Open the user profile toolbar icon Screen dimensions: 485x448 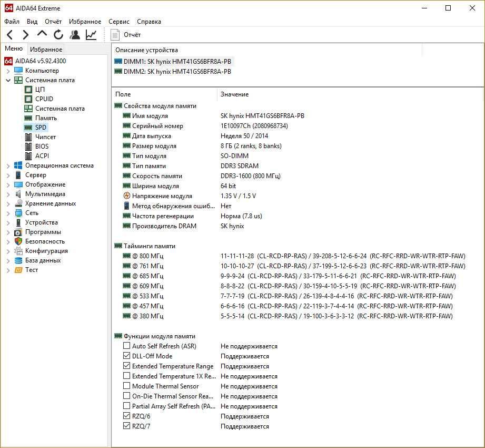pyautogui.click(x=75, y=34)
